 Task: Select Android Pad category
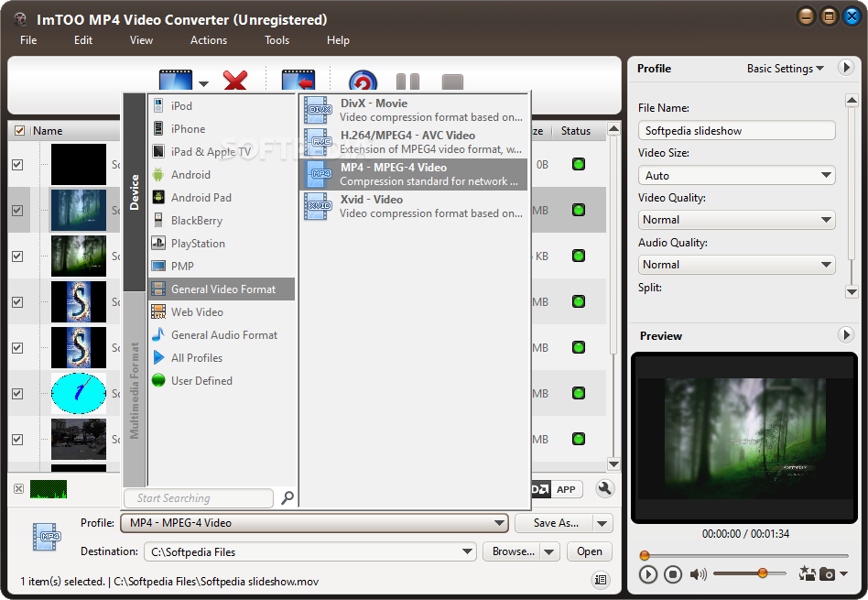(222, 197)
